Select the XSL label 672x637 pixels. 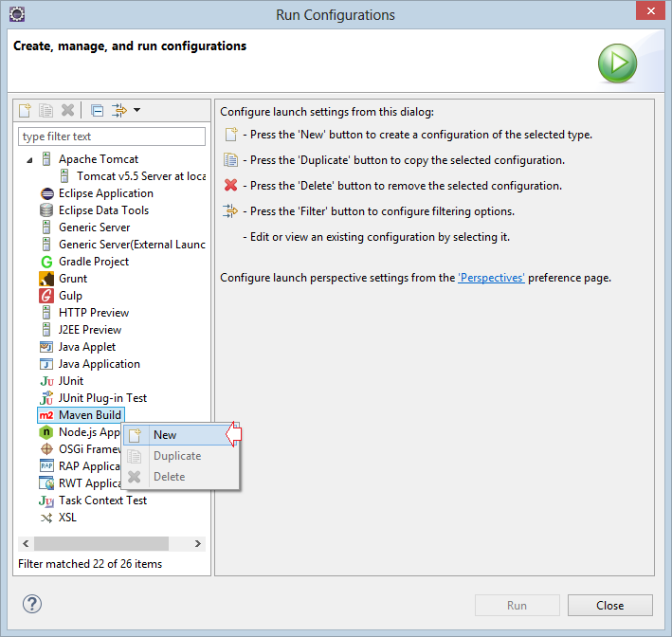coord(67,518)
